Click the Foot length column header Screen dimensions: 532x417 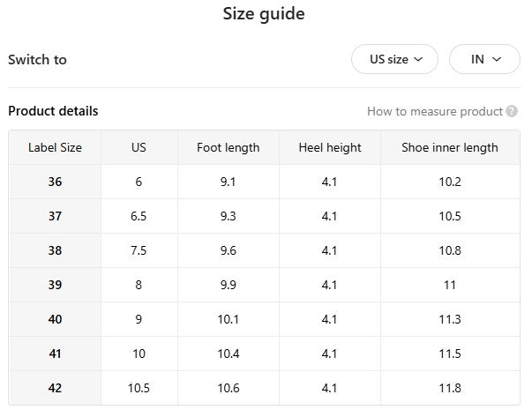pyautogui.click(x=228, y=147)
